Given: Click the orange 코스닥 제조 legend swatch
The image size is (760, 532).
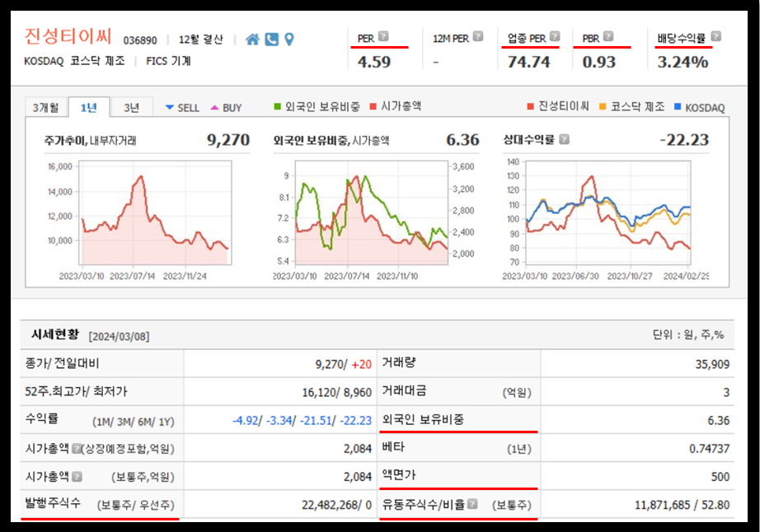Looking at the screenshot, I should (603, 106).
